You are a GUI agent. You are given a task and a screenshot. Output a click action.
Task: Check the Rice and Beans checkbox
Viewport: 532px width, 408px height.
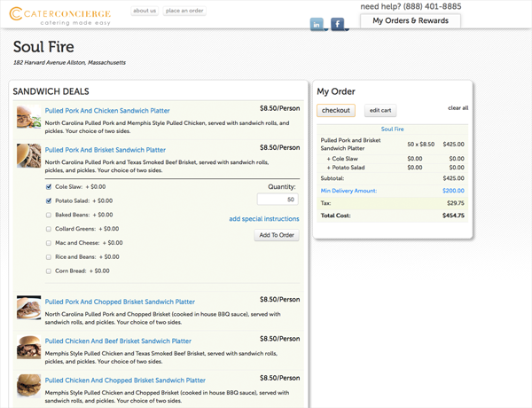49,257
